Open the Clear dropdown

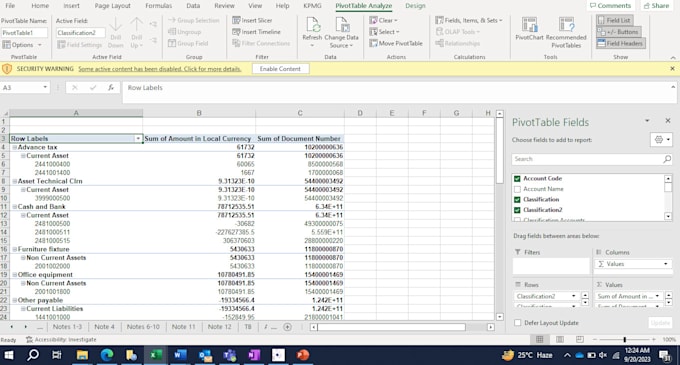click(x=383, y=20)
